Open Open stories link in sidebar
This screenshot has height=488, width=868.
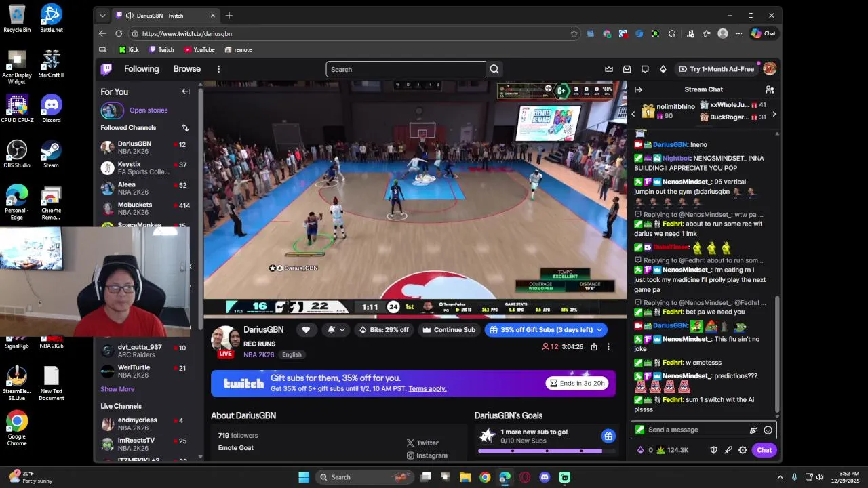click(x=149, y=110)
